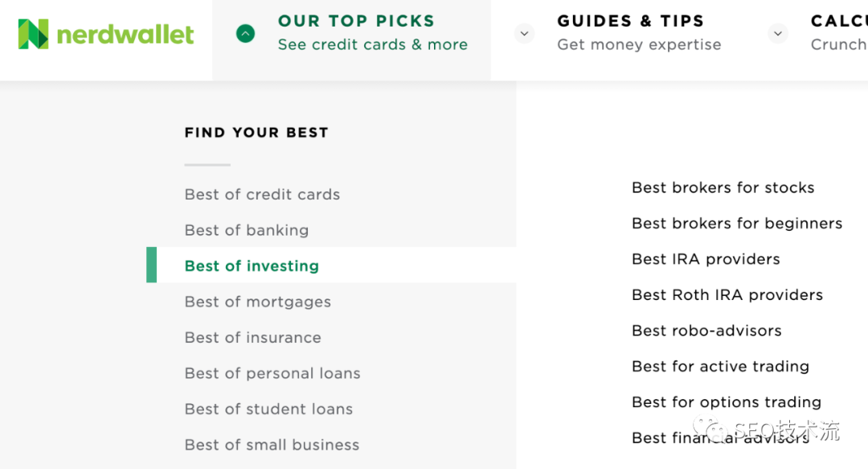Click the NerdWallet logo
Image resolution: width=868 pixels, height=469 pixels.
(106, 34)
